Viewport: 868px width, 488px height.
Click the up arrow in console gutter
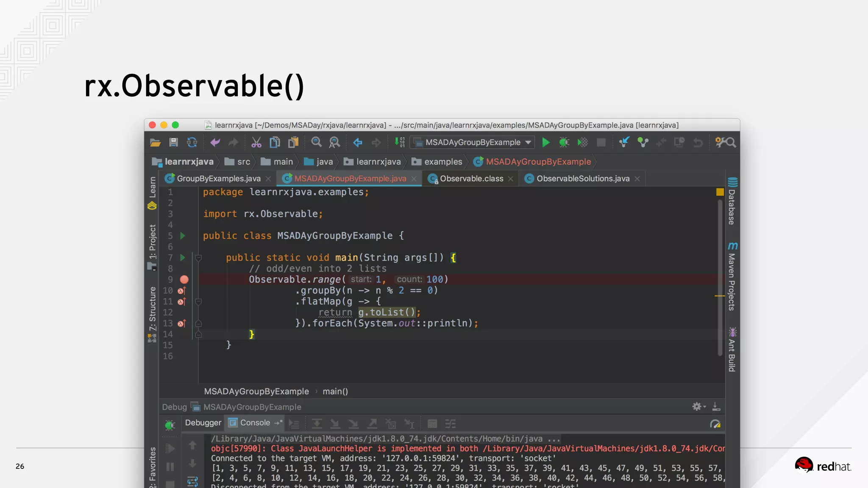(x=192, y=445)
